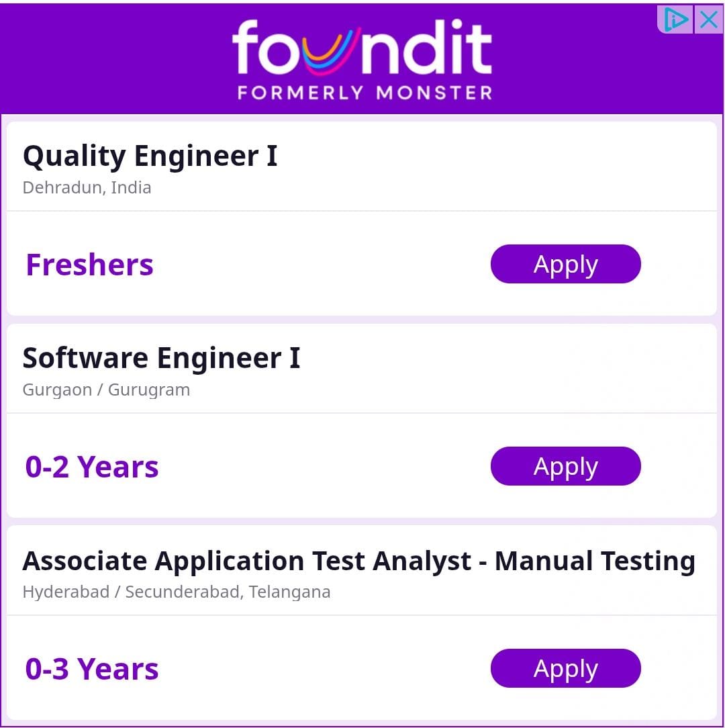The width and height of the screenshot is (725, 728).
Task: Open the AdChoices info icon
Action: pyautogui.click(x=675, y=19)
